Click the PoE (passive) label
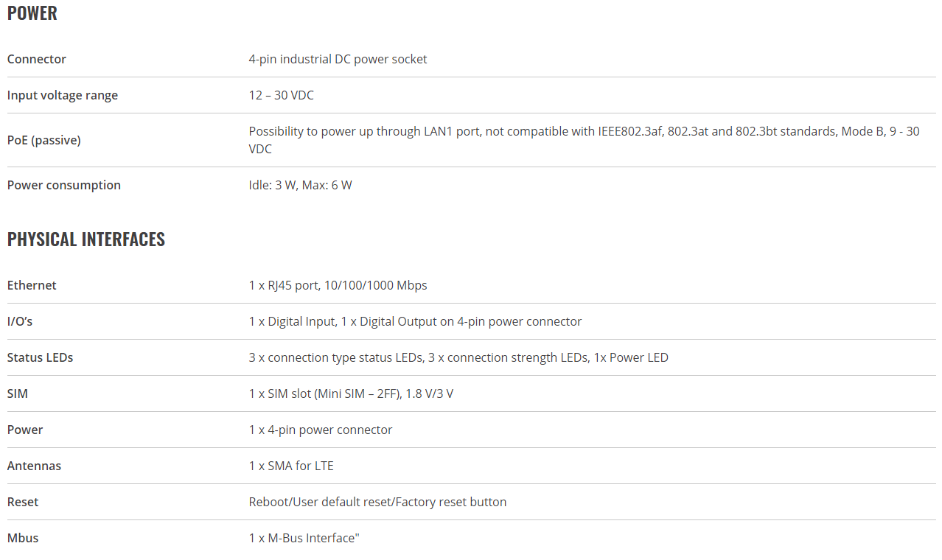942x560 pixels. [x=44, y=140]
